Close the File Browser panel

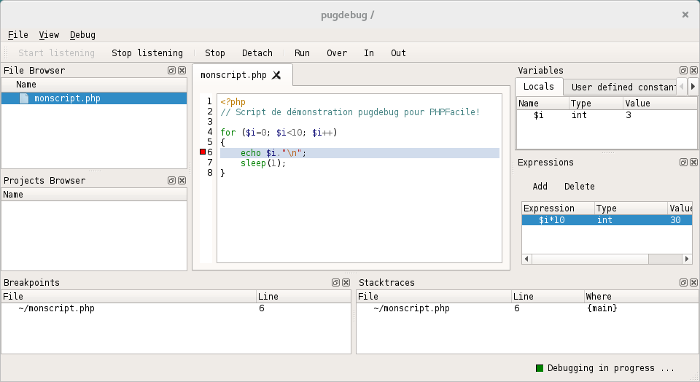click(182, 71)
